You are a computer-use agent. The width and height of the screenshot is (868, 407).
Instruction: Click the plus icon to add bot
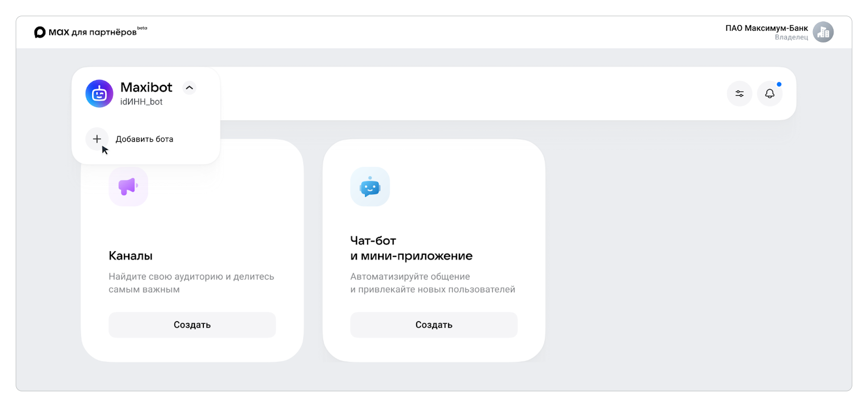[97, 139]
